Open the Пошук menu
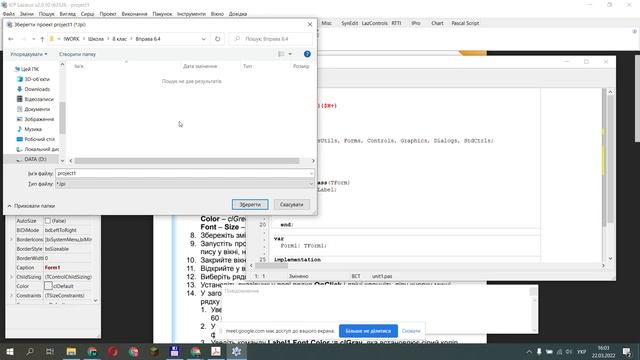The width and height of the screenshot is (640, 360). point(47,14)
